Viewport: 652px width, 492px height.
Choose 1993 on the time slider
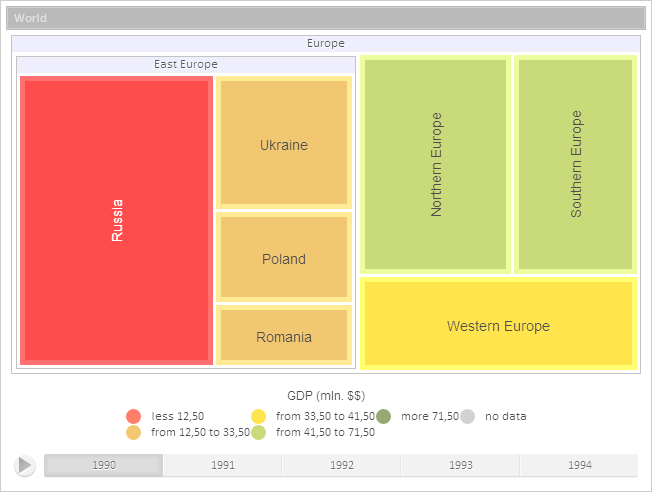click(460, 465)
